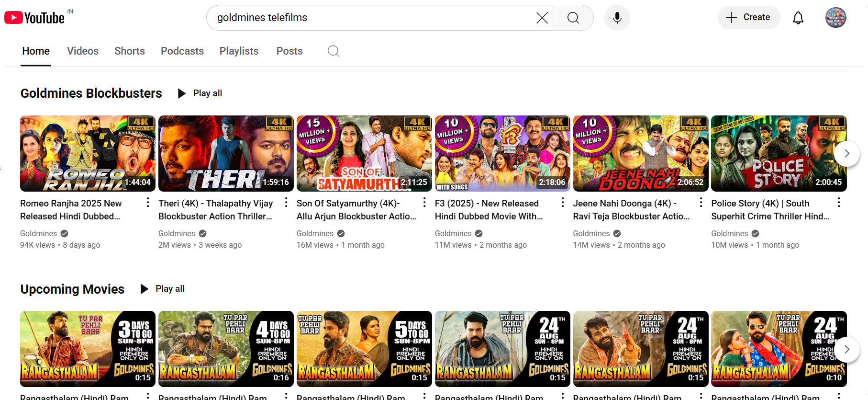Image resolution: width=868 pixels, height=400 pixels.
Task: Open Rangasthalam '4 Days To Go' thumbnail
Action: 226,349
